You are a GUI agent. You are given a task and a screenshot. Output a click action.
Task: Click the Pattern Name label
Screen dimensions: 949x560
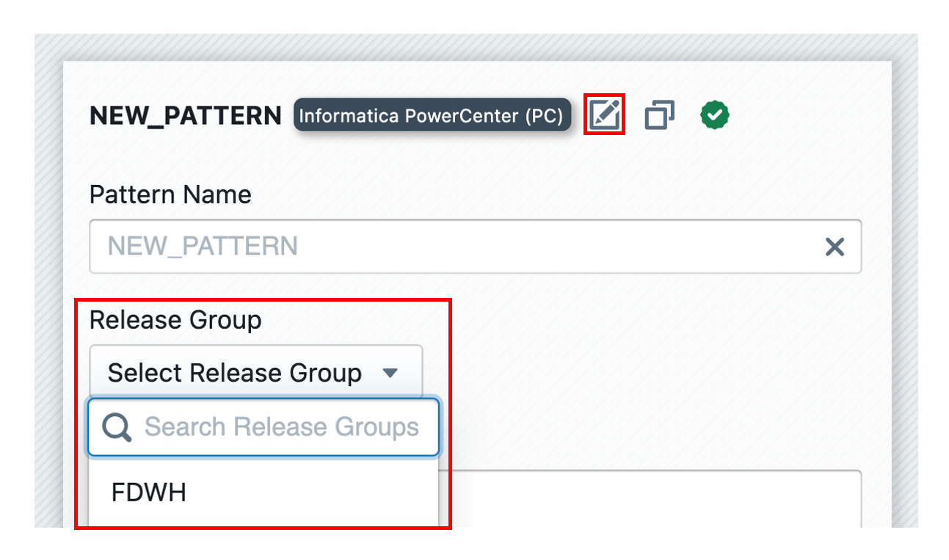click(170, 194)
